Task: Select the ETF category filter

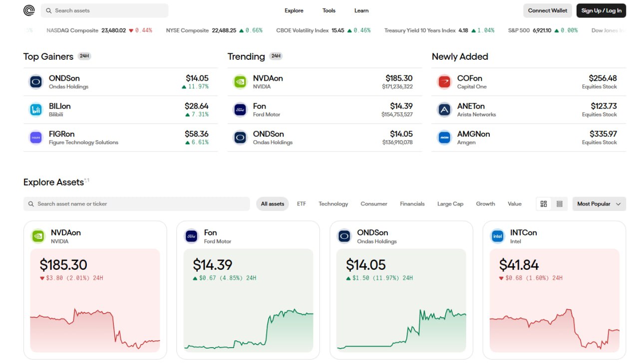Action: (302, 204)
